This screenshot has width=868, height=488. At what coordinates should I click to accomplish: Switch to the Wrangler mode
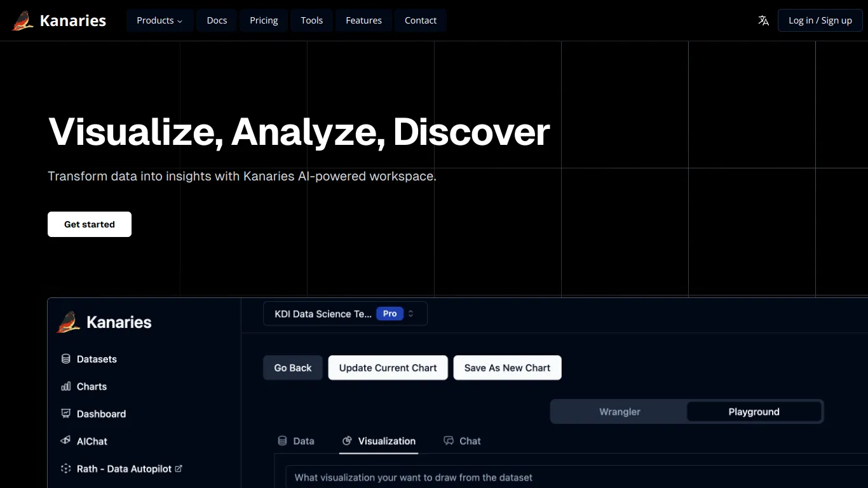click(x=620, y=412)
